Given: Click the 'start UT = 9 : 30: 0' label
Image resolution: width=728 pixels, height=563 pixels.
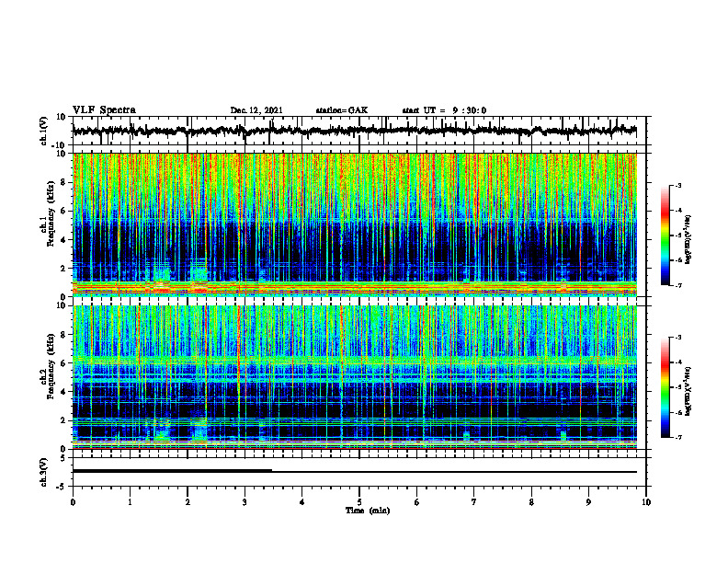Looking at the screenshot, I should [444, 110].
